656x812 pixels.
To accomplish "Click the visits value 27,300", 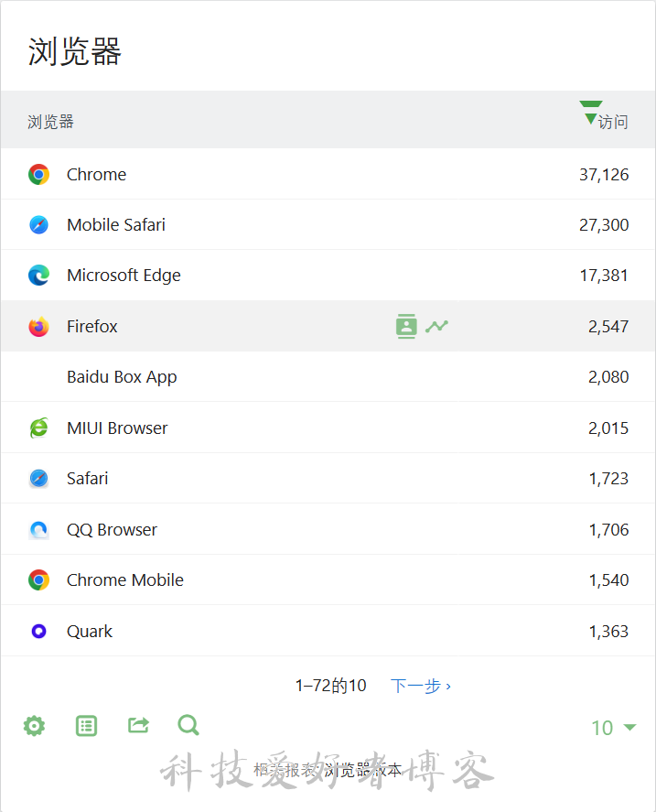I will pyautogui.click(x=604, y=225).
